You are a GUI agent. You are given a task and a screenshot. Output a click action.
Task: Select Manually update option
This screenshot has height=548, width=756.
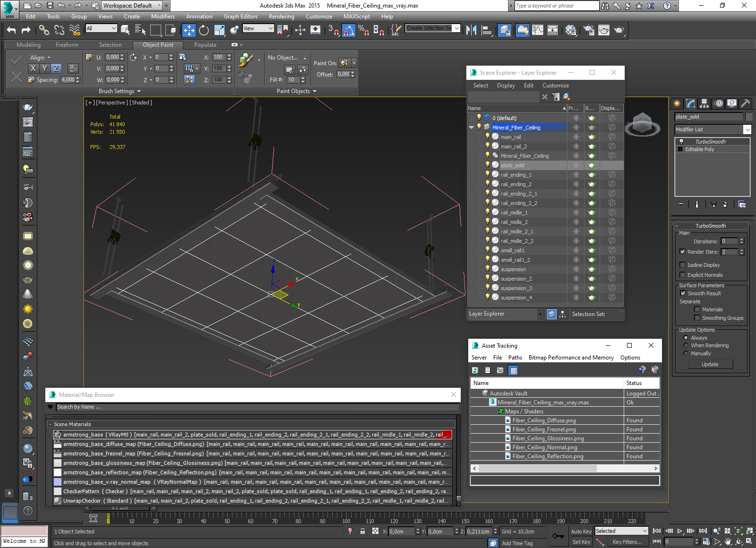tap(686, 353)
